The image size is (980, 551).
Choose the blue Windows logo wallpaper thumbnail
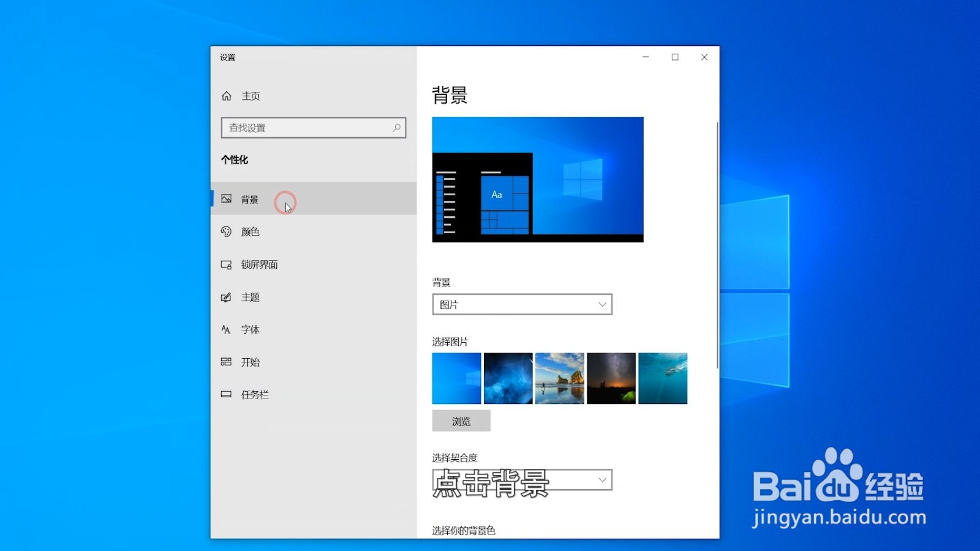[x=456, y=378]
